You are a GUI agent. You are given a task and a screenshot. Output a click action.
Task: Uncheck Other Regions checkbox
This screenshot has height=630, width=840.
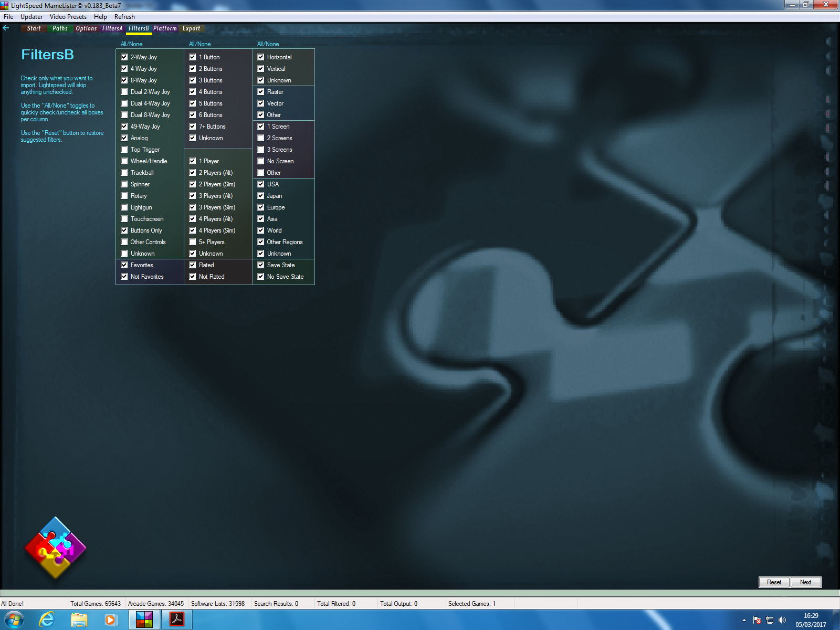coord(261,242)
